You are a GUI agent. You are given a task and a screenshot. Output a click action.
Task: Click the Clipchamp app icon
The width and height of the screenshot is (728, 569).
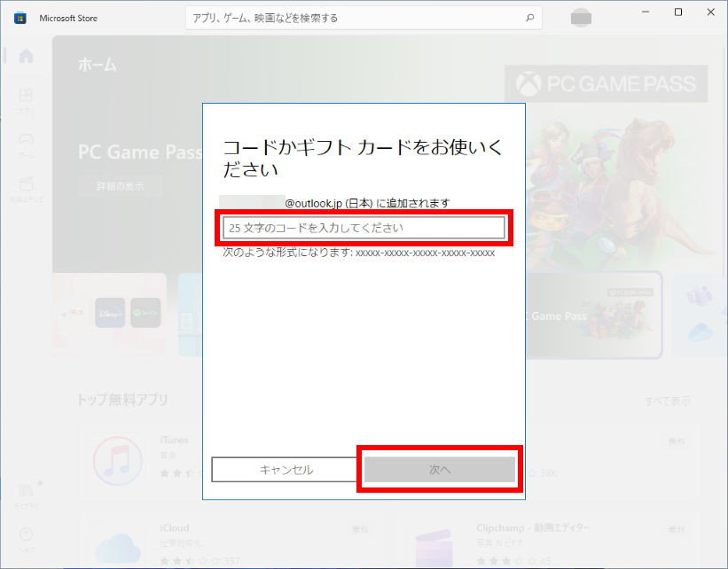click(x=434, y=549)
